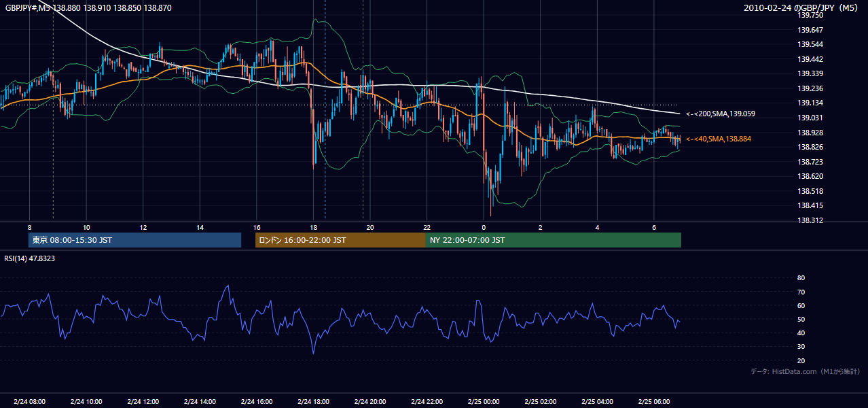Click hour label 12 under price chart
Screen dimensions: 868x408
(x=143, y=227)
